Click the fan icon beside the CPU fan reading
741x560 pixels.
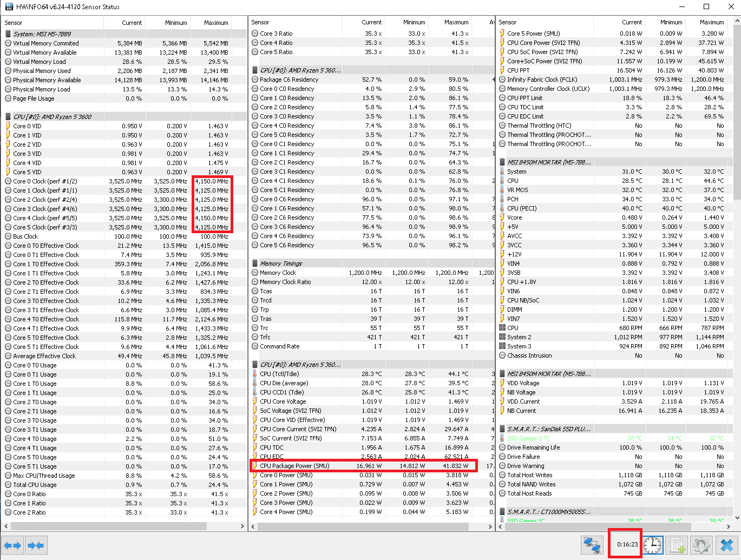point(503,328)
